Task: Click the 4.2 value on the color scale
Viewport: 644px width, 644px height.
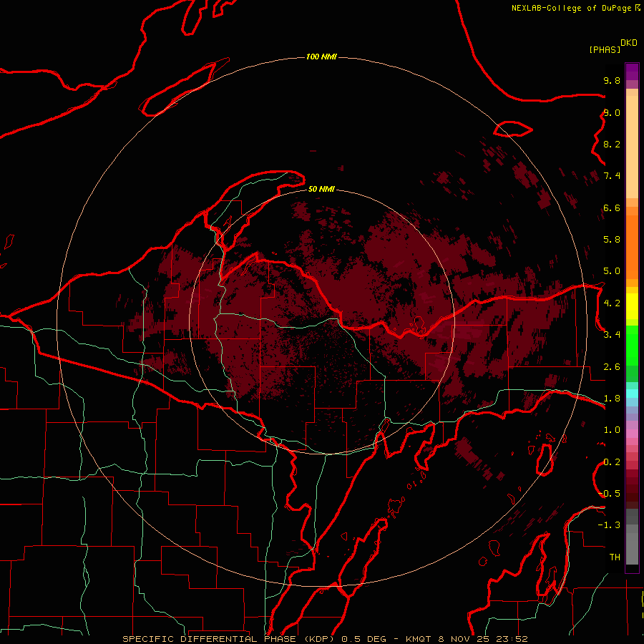Action: [612, 303]
